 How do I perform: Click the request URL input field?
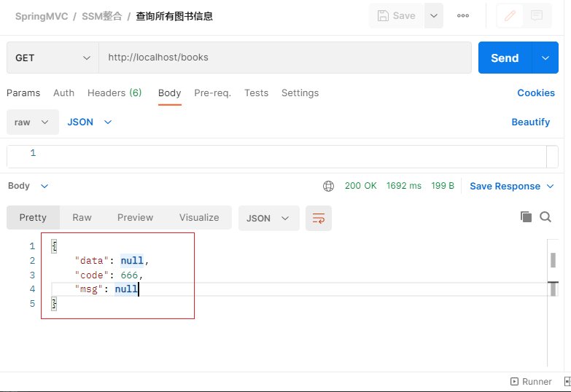pyautogui.click(x=284, y=58)
